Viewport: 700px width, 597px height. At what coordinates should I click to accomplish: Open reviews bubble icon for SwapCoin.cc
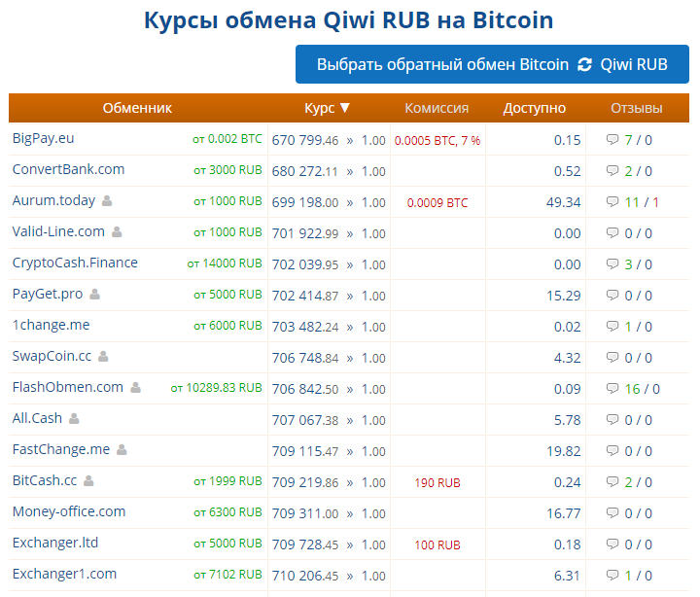click(612, 357)
